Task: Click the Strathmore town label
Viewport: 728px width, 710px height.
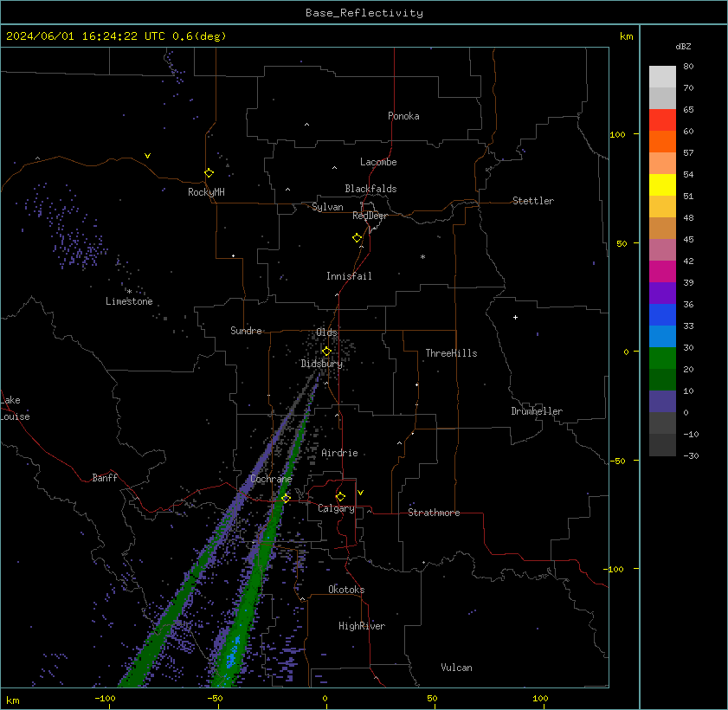Action: coord(434,513)
